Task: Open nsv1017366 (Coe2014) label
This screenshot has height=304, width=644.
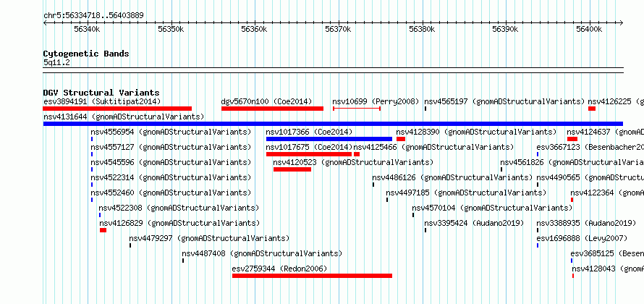Action: (309, 132)
